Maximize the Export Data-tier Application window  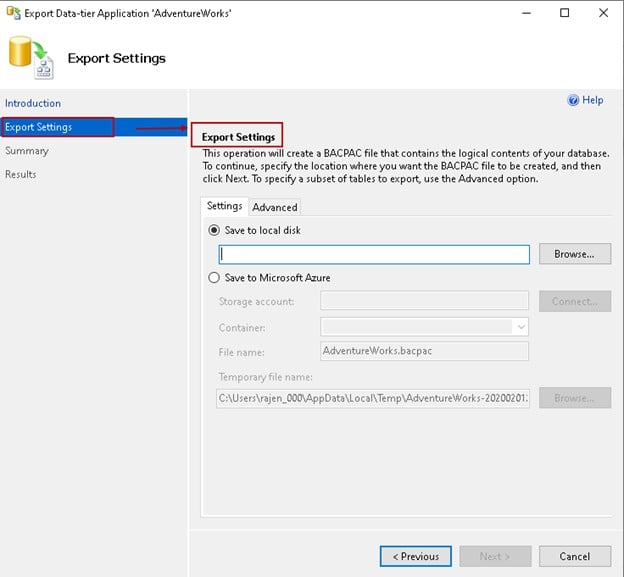point(564,13)
